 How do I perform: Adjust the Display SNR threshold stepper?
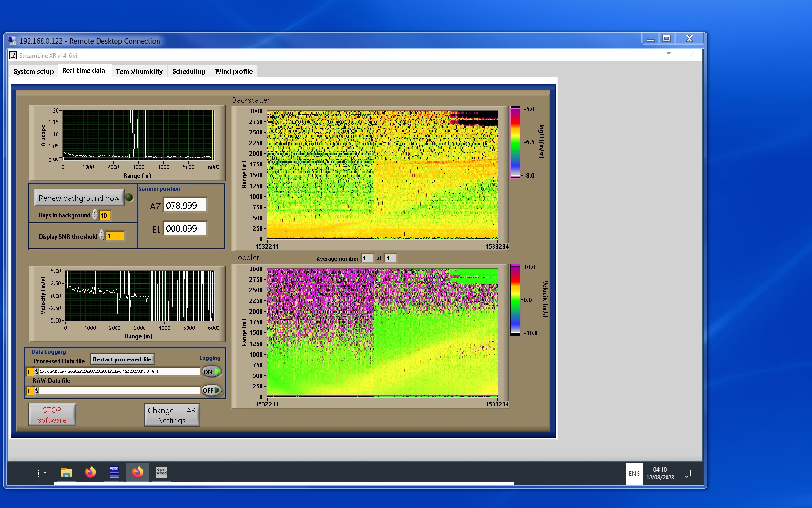(x=102, y=236)
